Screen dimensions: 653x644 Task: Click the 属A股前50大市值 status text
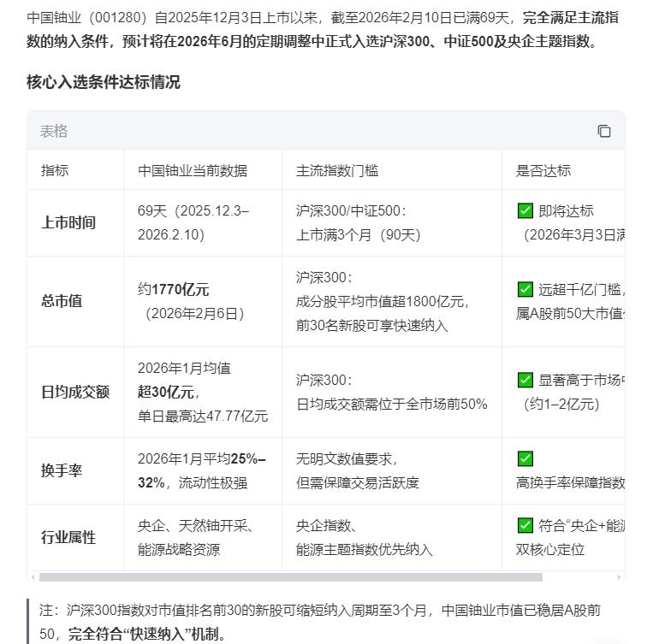click(570, 314)
